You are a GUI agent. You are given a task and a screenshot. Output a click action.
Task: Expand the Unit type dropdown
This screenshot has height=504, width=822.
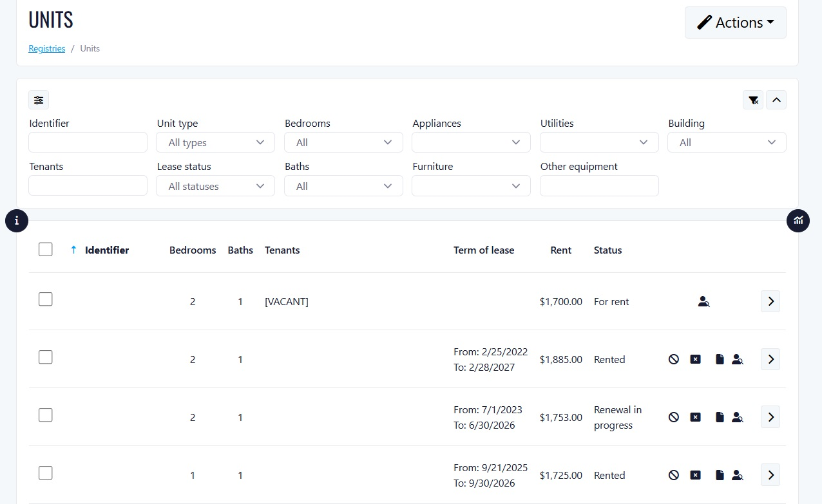(215, 142)
